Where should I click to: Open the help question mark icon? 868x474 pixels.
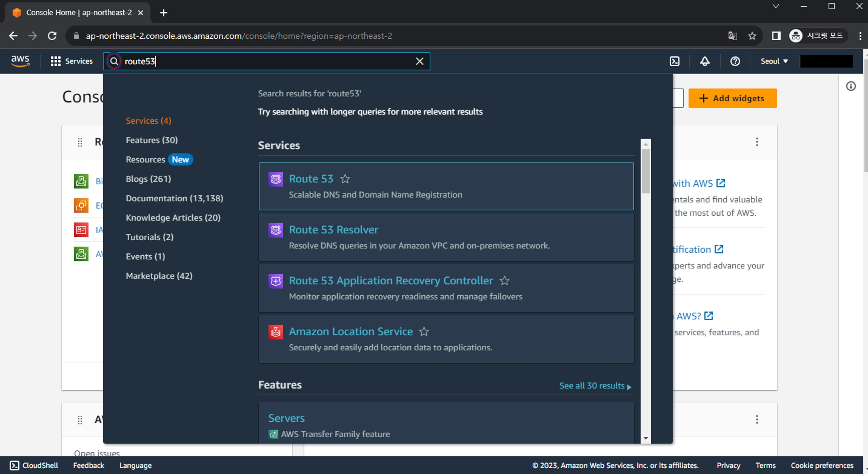click(735, 61)
